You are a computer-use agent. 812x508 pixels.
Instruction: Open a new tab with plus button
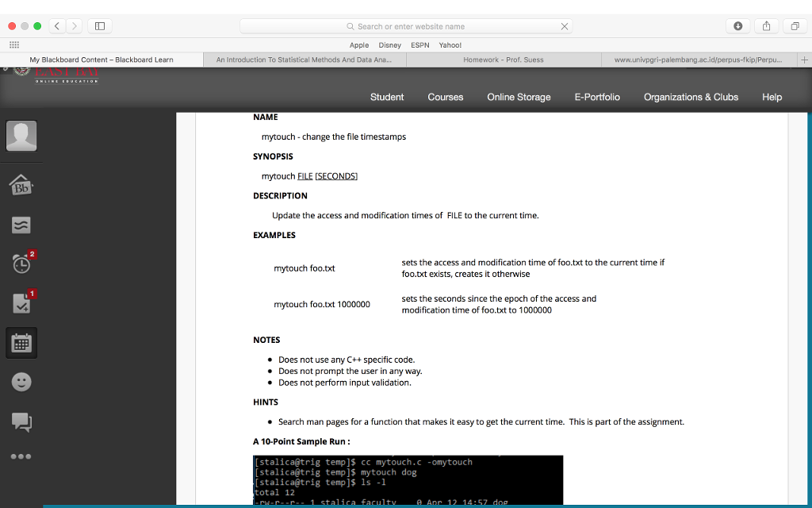[x=804, y=60]
